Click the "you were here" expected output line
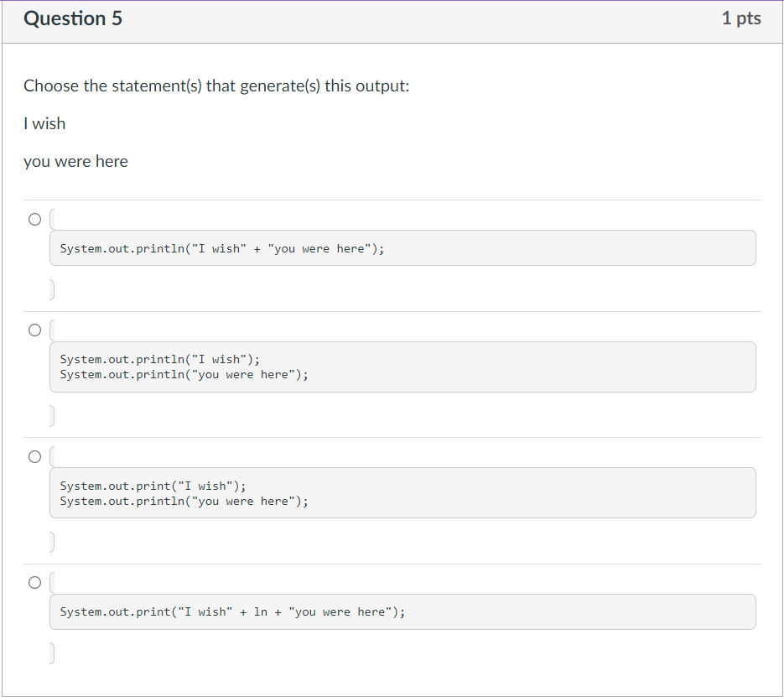This screenshot has height=697, width=784. 75,161
